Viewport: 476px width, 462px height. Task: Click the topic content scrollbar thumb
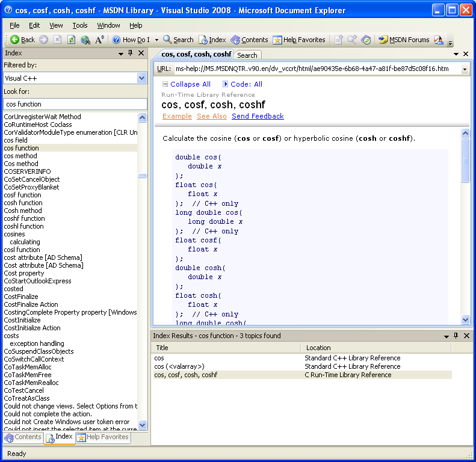click(x=465, y=160)
